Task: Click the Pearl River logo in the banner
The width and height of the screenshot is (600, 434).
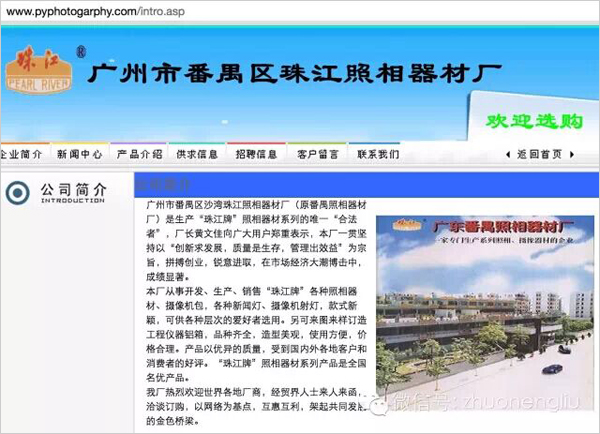Action: click(39, 70)
